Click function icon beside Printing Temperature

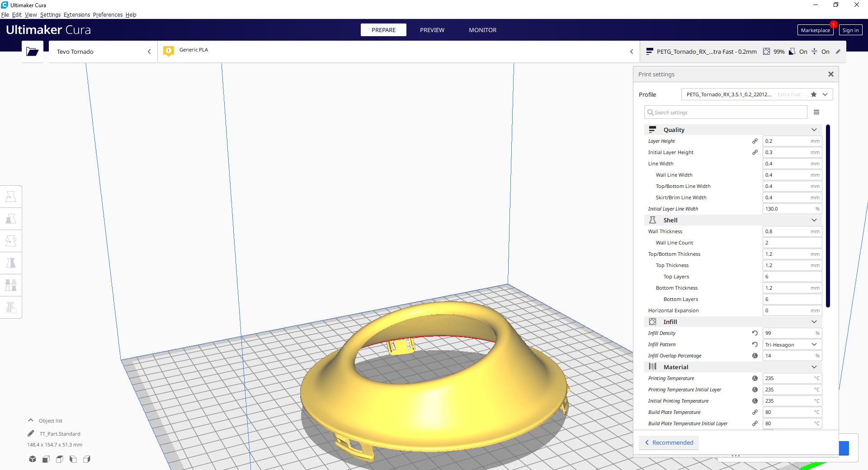755,378
